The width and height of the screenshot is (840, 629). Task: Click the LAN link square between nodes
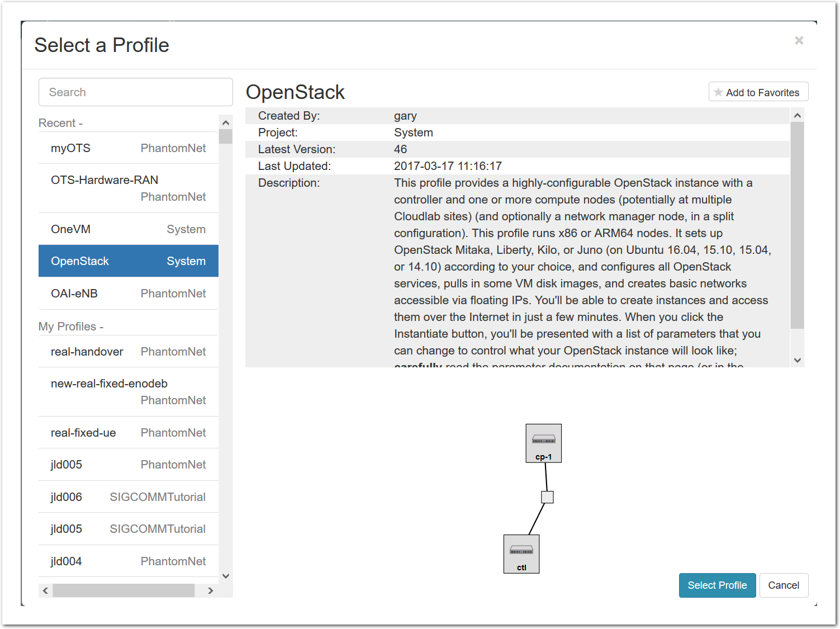click(548, 497)
